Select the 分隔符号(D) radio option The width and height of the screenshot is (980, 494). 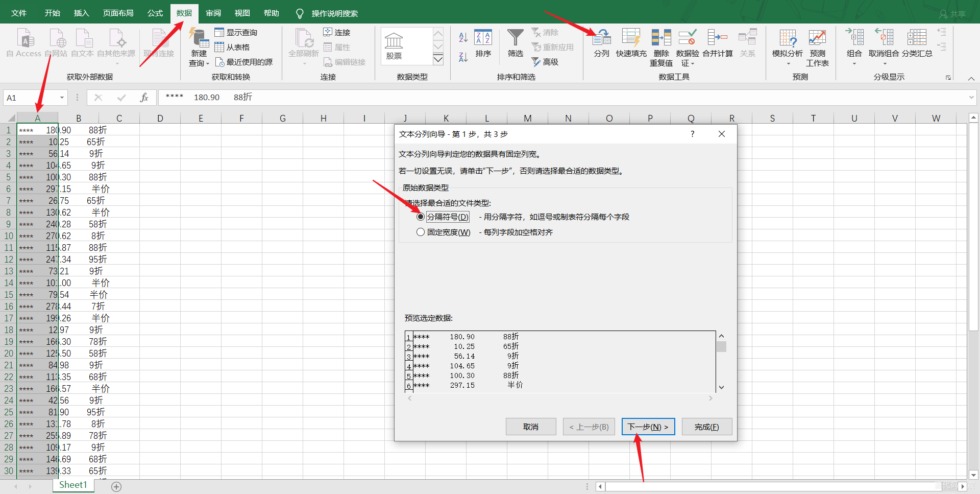point(421,217)
